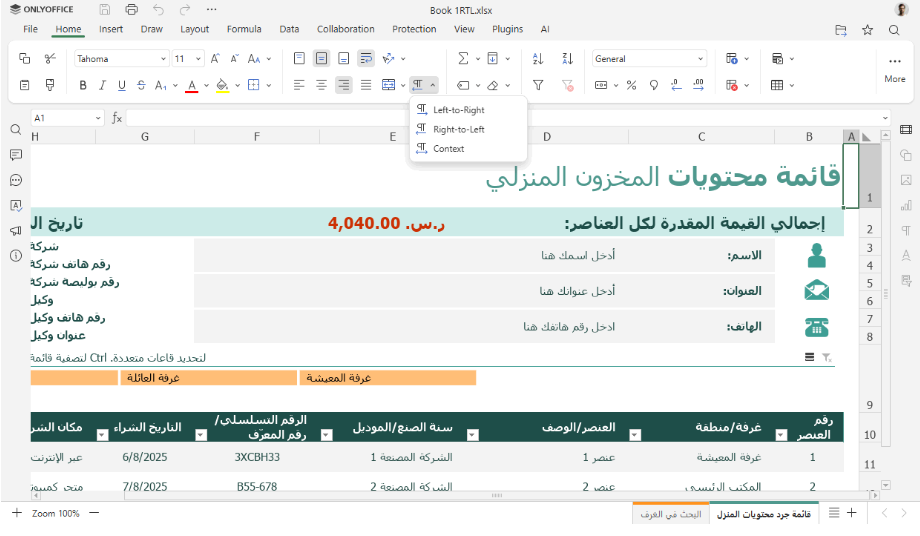920x536 pixels.
Task: Click the yellow fill color swatch
Action: tap(222, 85)
